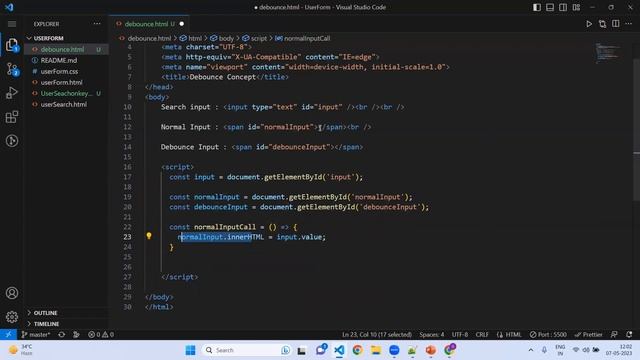Click the master branch in the status bar

(36, 335)
